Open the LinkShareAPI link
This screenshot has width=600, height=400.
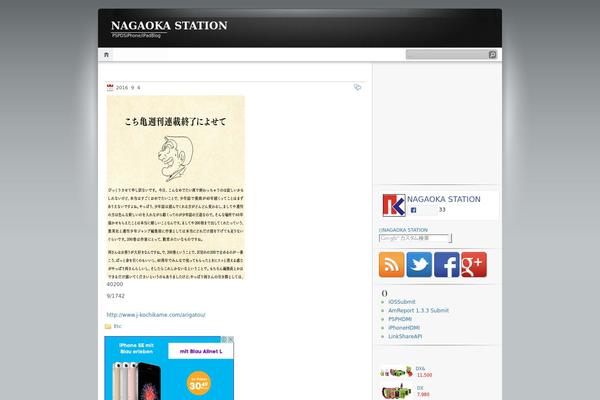click(405, 336)
